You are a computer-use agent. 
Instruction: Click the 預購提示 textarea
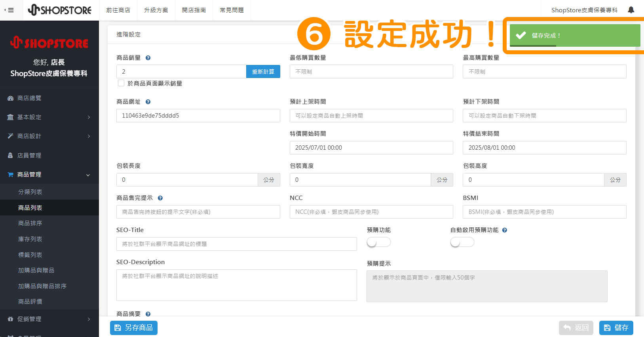[x=487, y=286]
